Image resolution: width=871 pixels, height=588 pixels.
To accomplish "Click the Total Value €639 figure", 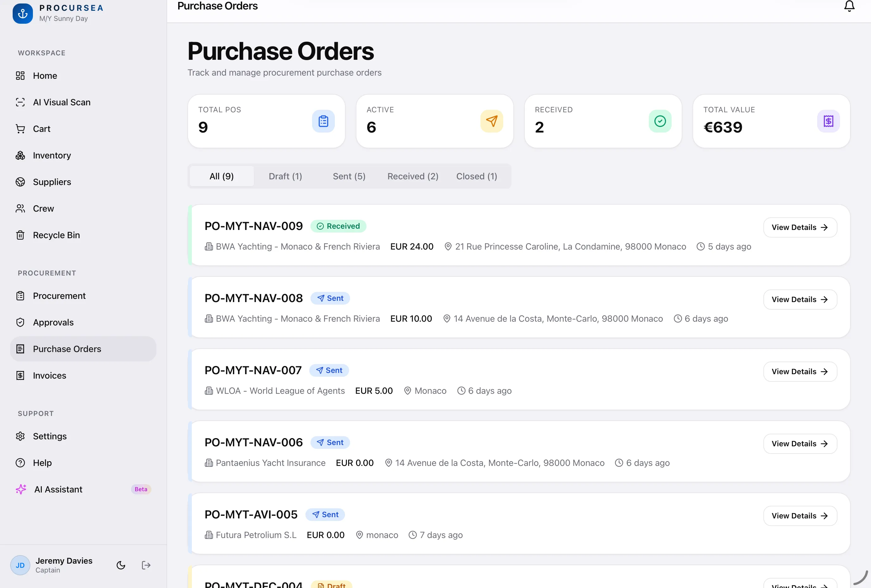I will click(x=723, y=127).
